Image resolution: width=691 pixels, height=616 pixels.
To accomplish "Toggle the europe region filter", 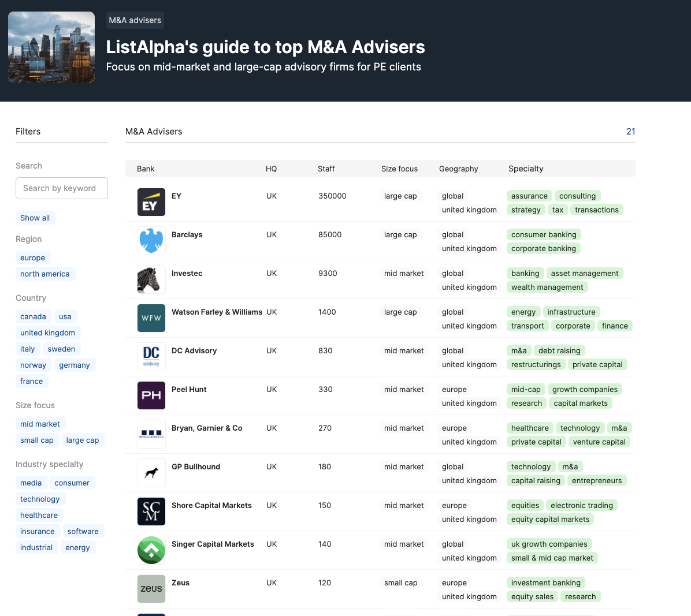I will [32, 257].
